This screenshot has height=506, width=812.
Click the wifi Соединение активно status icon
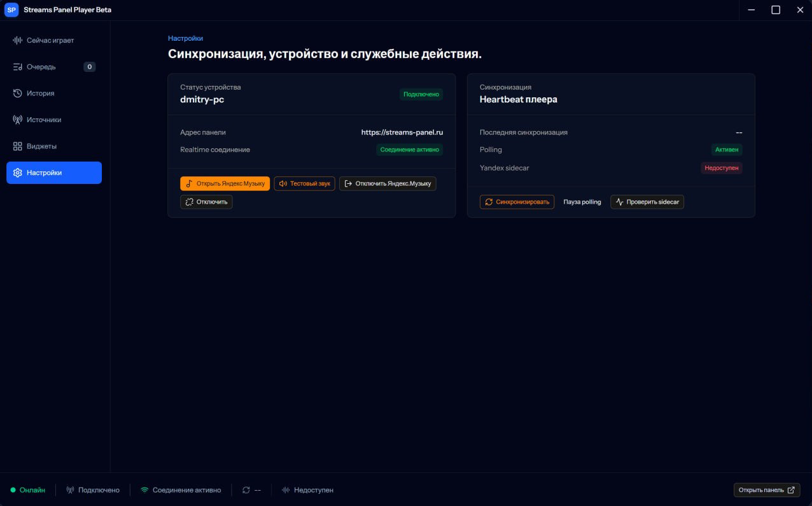144,490
